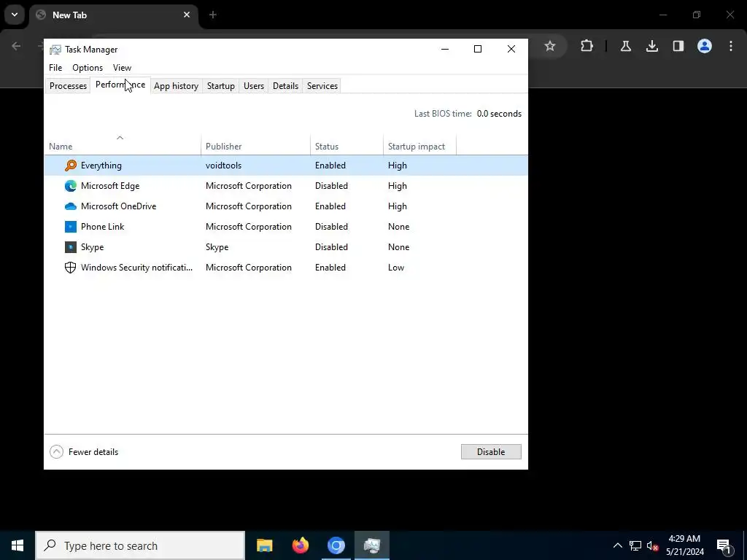The width and height of the screenshot is (747, 560).
Task: Sort by the Status column header
Action: point(347,144)
